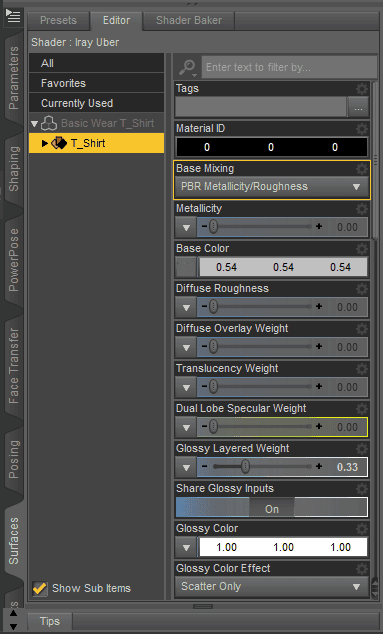Open gear settings for Translucency Weight
This screenshot has height=634, width=383.
point(362,369)
